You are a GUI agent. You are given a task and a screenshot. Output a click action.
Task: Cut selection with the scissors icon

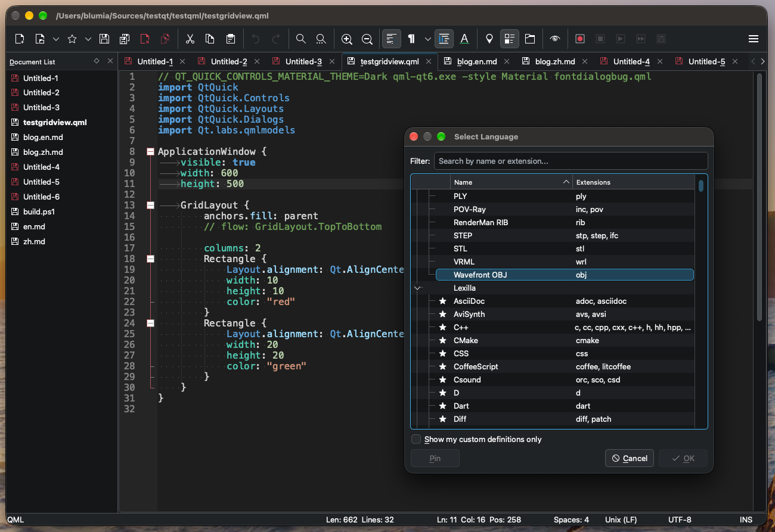click(190, 39)
